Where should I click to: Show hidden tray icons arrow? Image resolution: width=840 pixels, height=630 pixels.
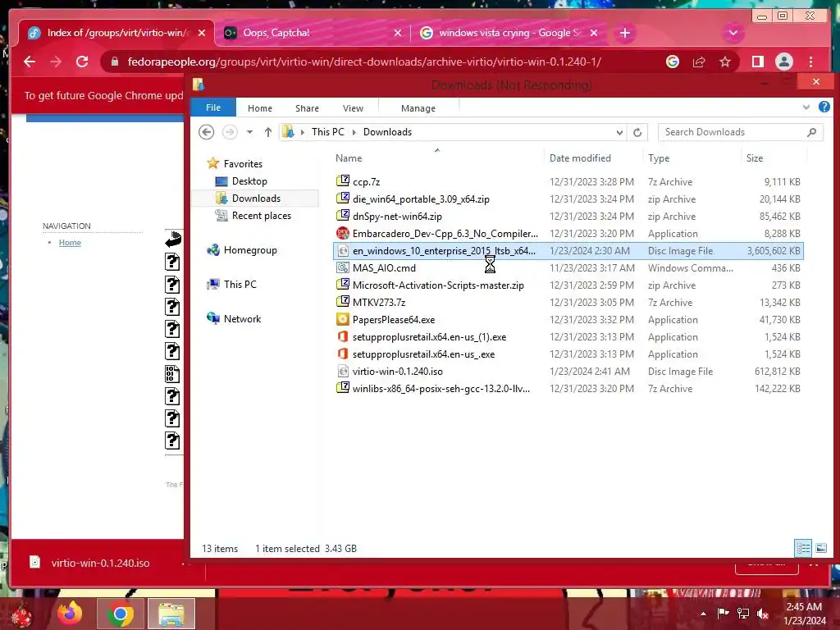click(x=703, y=614)
